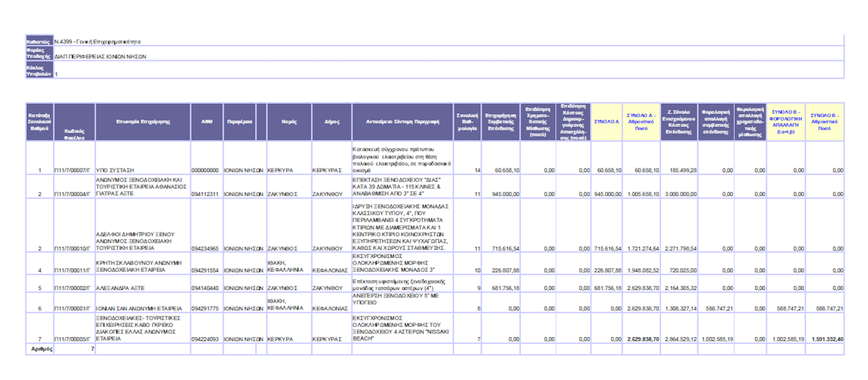The image size is (868, 380).
Task: Click the yellow 'ΣΥΝΟΛΟ Α' header
Action: [607, 121]
